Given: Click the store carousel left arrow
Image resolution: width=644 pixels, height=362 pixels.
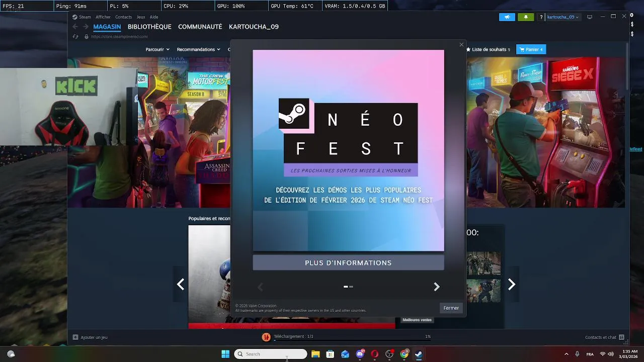Looking at the screenshot, I should point(181,285).
